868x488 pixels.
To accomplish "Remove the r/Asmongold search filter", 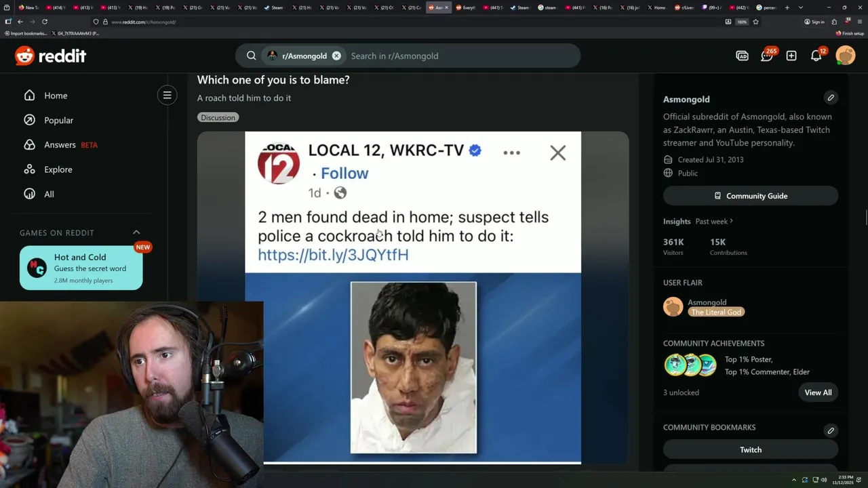I will click(336, 56).
